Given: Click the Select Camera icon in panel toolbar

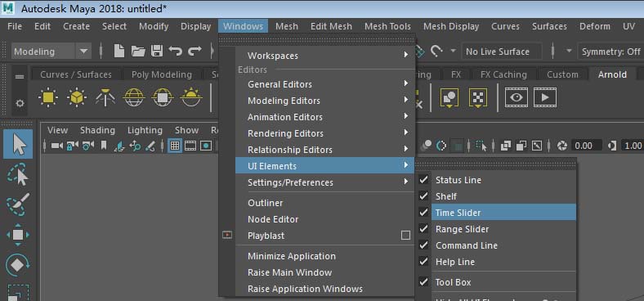Looking at the screenshot, I should pos(57,146).
